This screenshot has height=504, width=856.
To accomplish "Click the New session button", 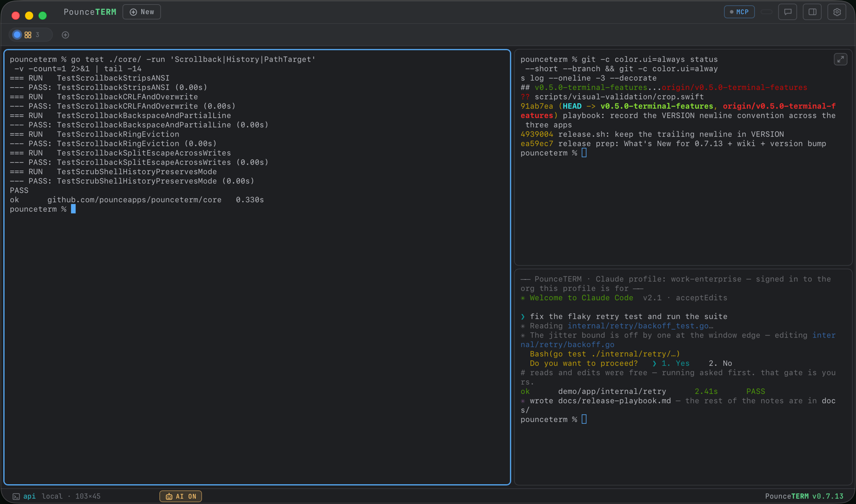I will tap(142, 12).
